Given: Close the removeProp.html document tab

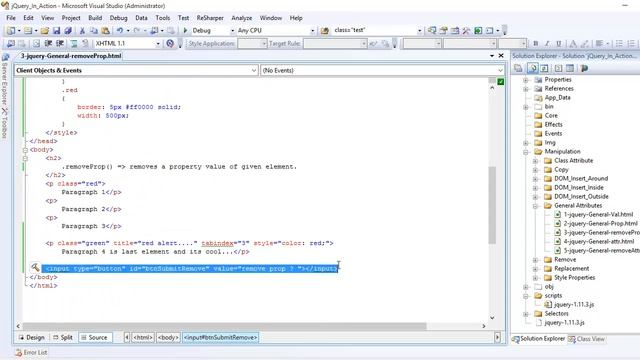Looking at the screenshot, I should pos(501,56).
